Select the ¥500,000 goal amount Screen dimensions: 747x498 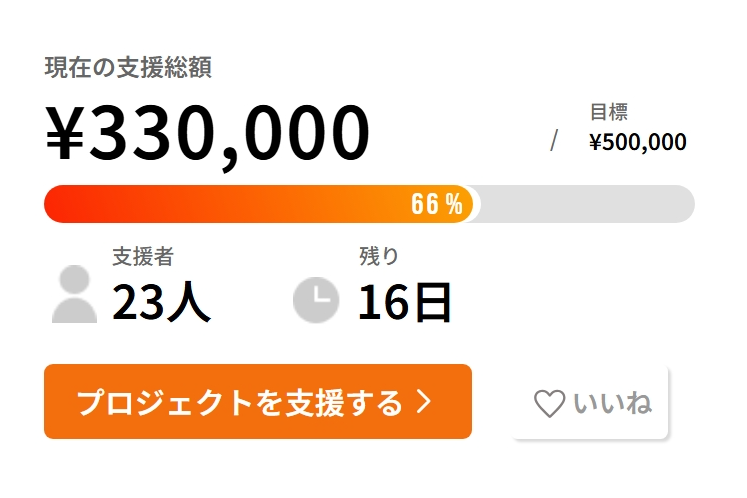pos(638,142)
